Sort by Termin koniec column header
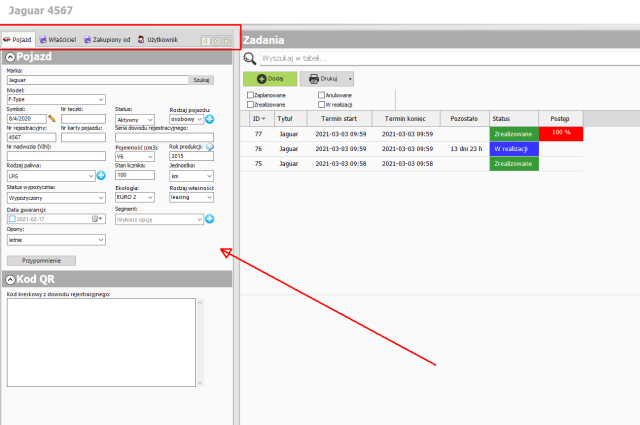Image resolution: width=640 pixels, height=425 pixels. click(406, 119)
